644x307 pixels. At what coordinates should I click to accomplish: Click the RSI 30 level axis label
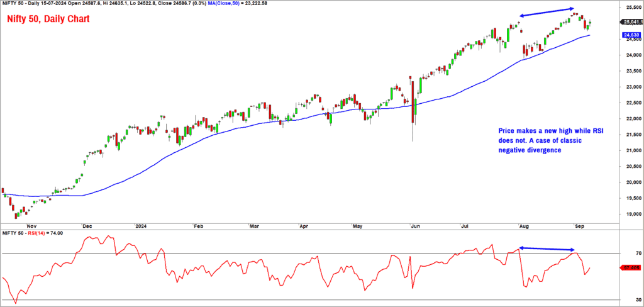pyautogui.click(x=638, y=299)
